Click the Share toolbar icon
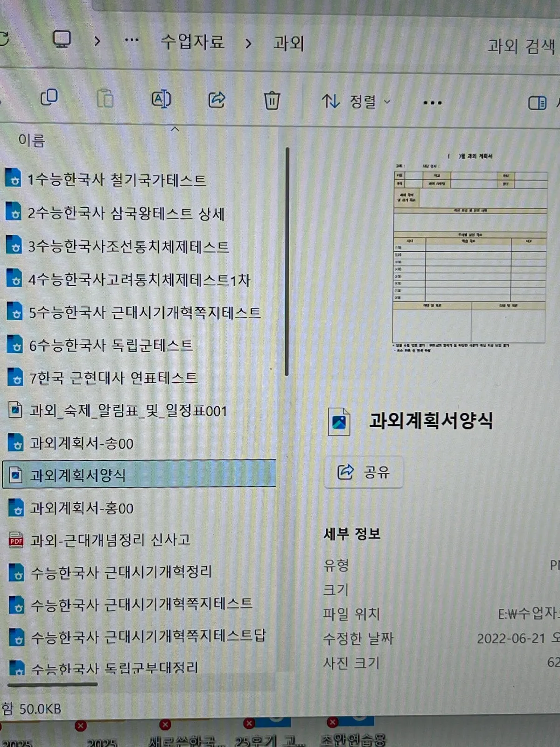 click(217, 99)
